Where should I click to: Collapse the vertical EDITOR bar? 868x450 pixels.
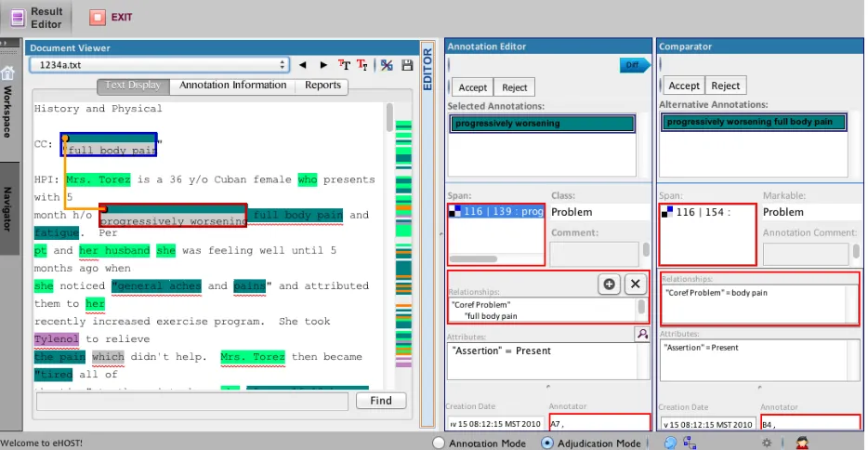pos(427,234)
